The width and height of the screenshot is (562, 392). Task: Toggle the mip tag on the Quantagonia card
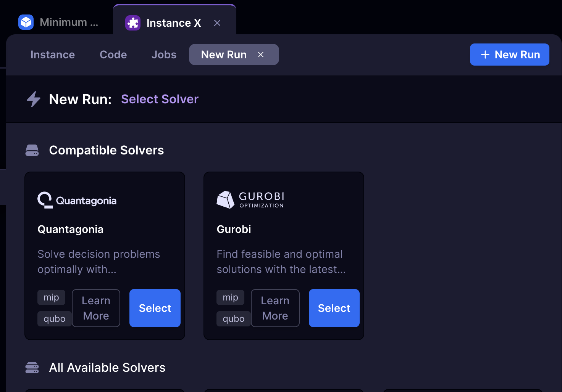(51, 297)
